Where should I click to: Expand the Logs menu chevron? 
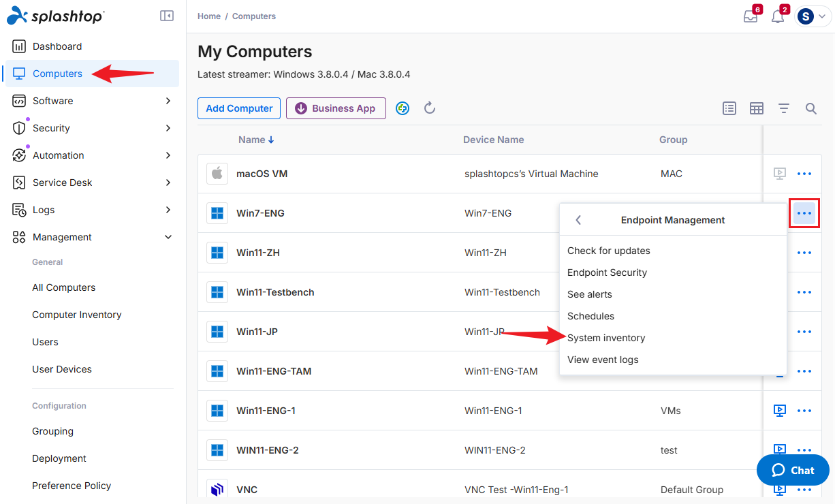tap(168, 210)
